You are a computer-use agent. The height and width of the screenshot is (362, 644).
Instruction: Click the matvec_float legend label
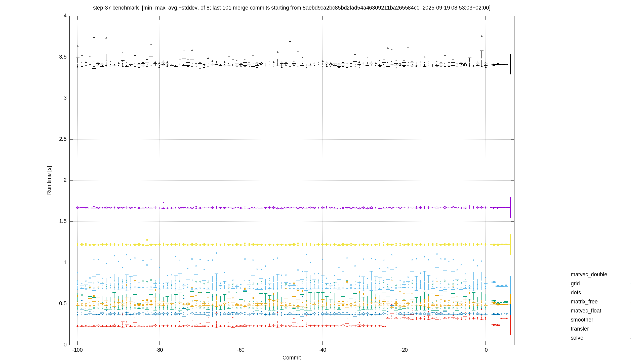click(x=586, y=311)
